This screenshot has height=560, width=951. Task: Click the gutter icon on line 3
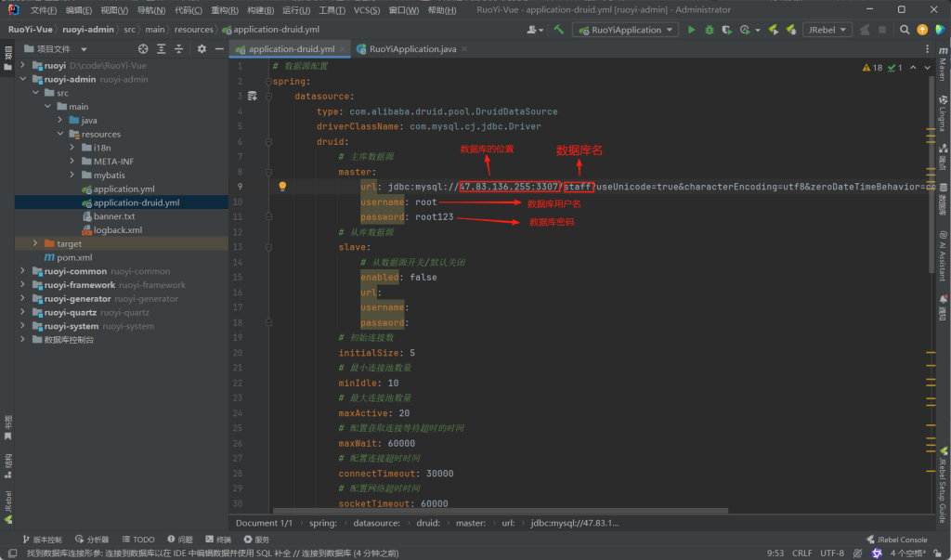click(253, 96)
